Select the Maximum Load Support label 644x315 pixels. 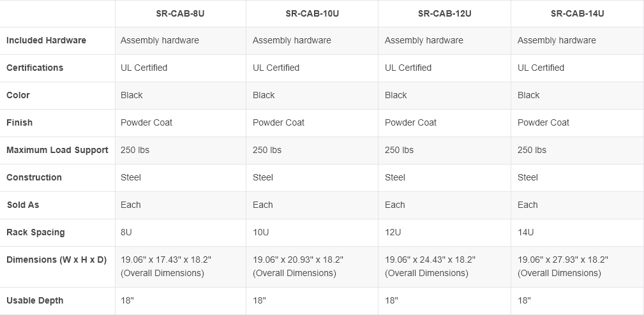pyautogui.click(x=57, y=150)
